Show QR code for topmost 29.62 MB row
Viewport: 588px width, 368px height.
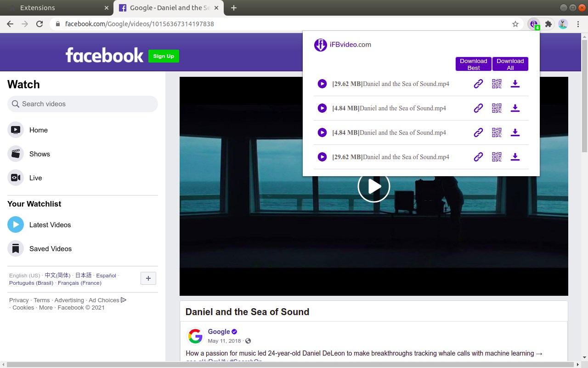497,84
